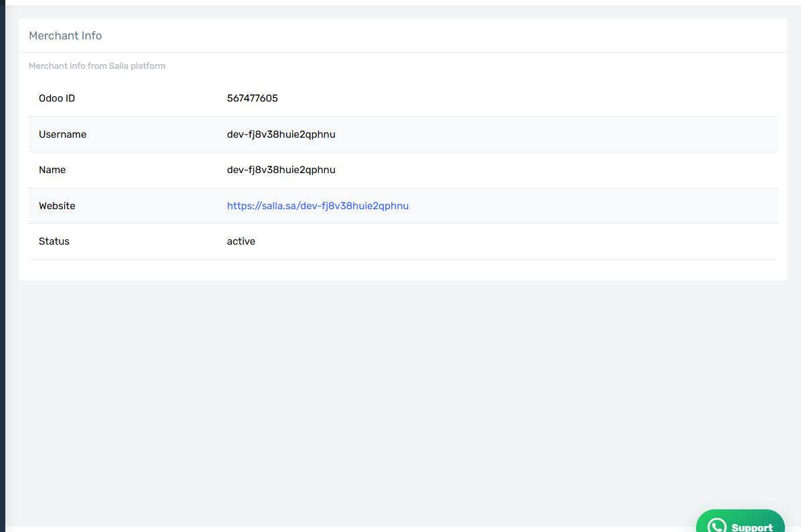Click the Website label
Viewport: 801px width, 532px height.
(57, 206)
